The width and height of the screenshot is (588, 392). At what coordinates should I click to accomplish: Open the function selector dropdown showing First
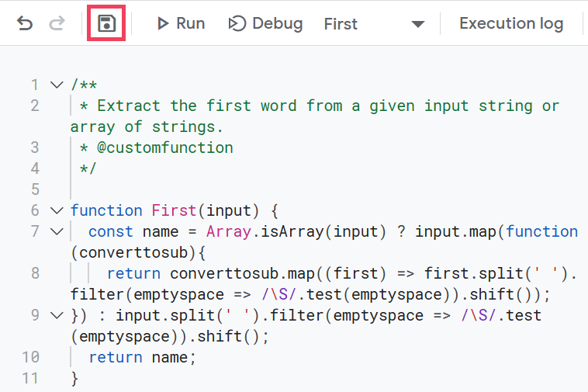pyautogui.click(x=374, y=24)
